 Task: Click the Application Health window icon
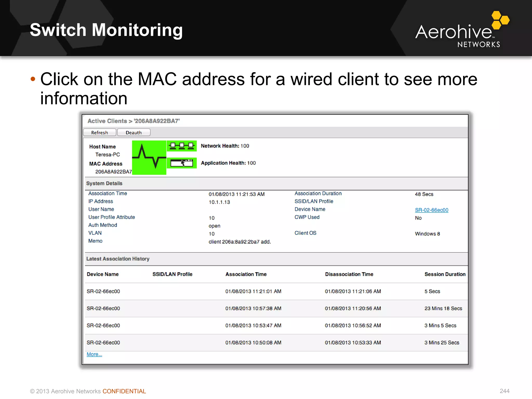[182, 163]
